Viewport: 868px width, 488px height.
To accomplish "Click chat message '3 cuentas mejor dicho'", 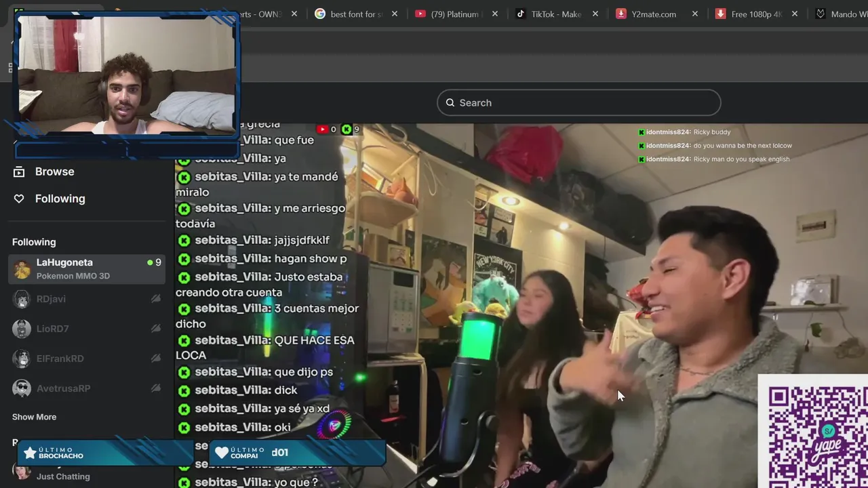I will coord(267,316).
